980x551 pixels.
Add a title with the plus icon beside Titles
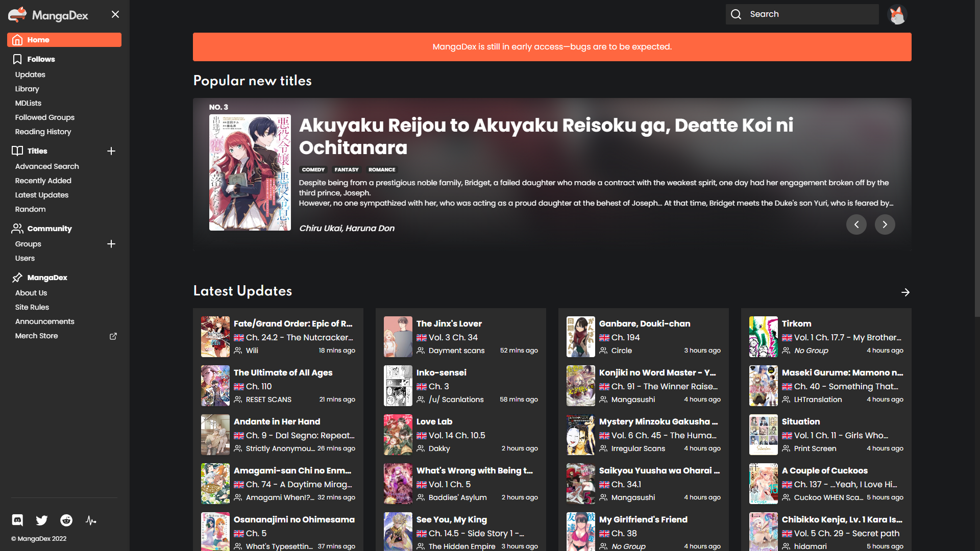click(x=111, y=151)
